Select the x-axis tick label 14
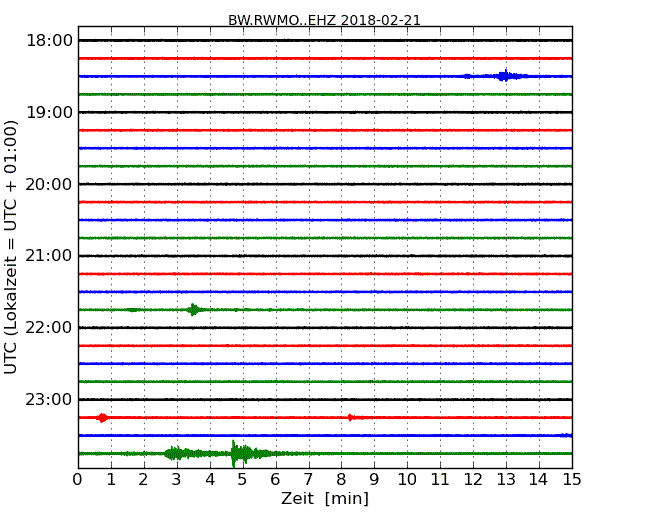 (539, 480)
